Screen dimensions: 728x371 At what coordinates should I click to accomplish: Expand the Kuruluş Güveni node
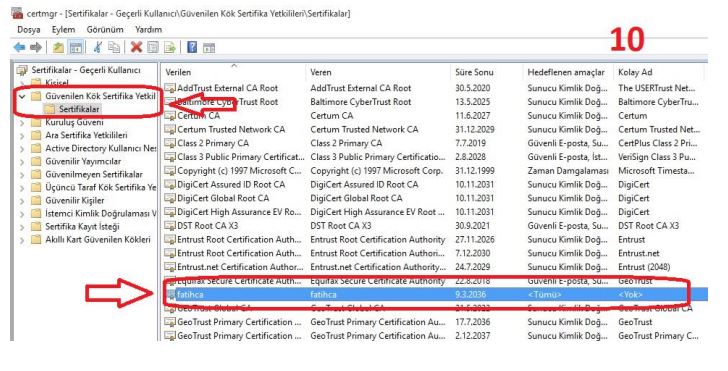[22, 123]
